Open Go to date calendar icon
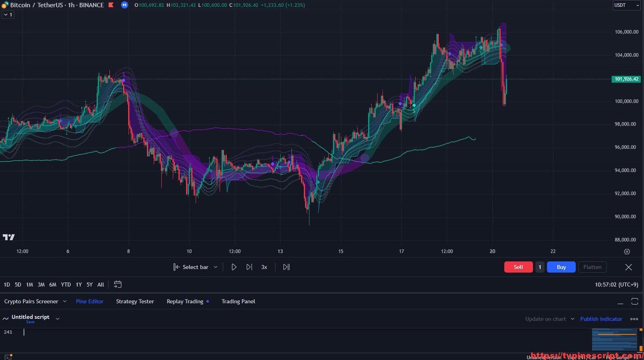This screenshot has width=644, height=360. (x=118, y=284)
